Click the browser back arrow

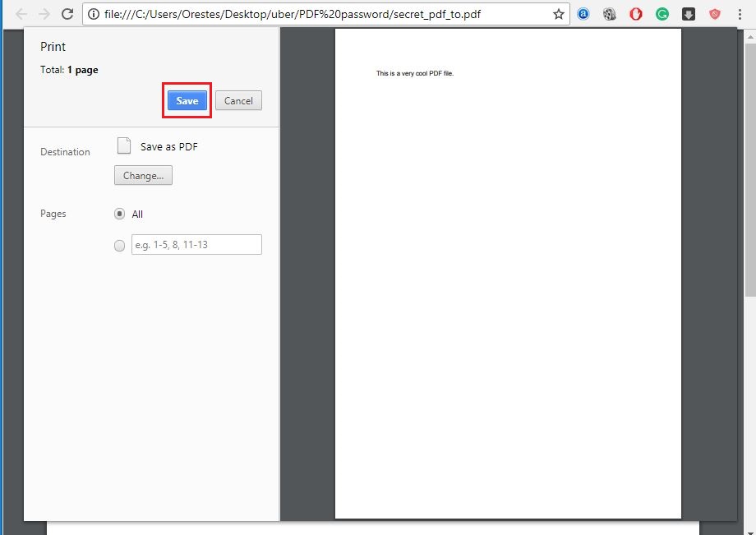coord(21,14)
